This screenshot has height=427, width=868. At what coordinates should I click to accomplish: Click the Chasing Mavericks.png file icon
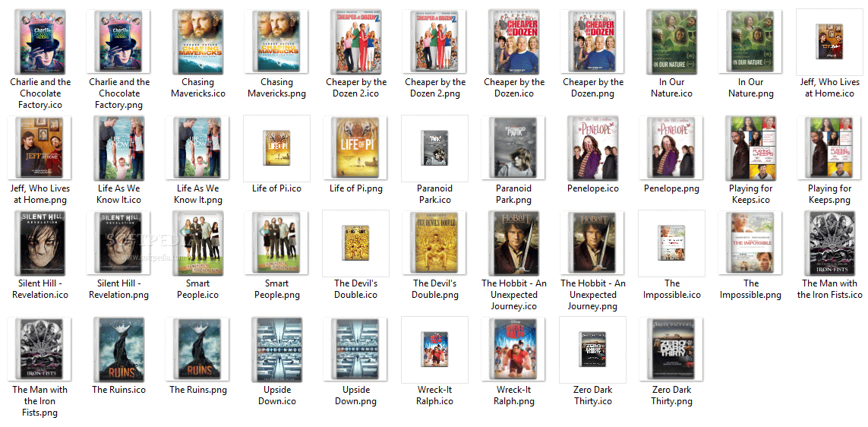(x=276, y=41)
